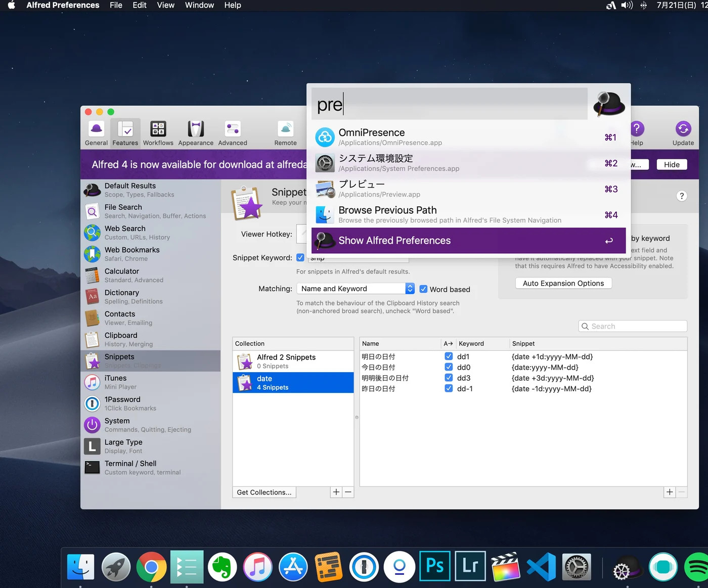Open System commands feature
Image resolution: width=708 pixels, height=588 pixels.
(151, 425)
